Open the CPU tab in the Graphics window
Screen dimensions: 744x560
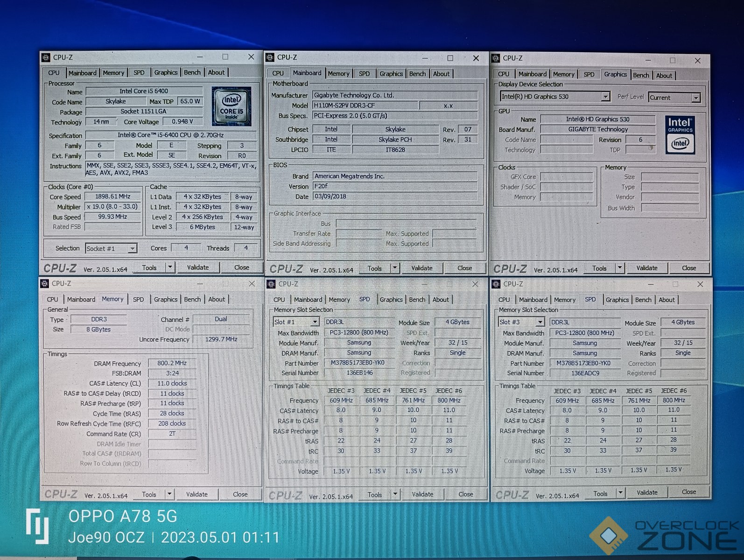(x=504, y=74)
